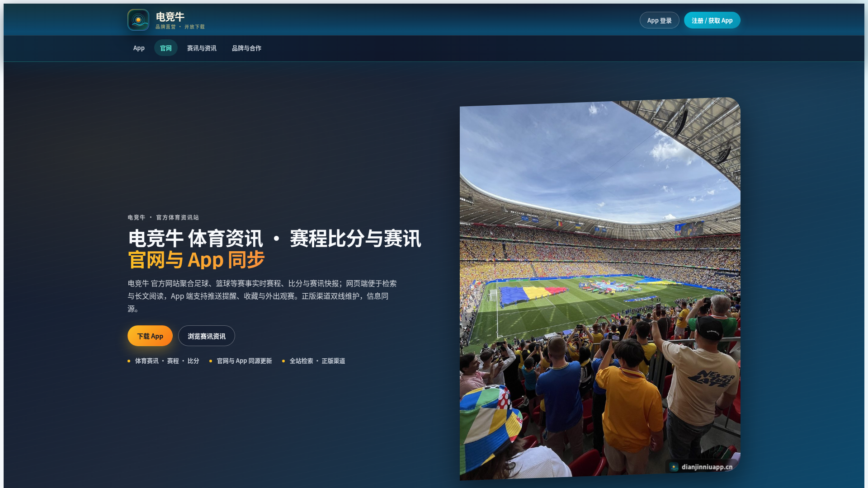Click the 赛程比分与赛讯 main headline
The image size is (868, 488).
click(355, 239)
